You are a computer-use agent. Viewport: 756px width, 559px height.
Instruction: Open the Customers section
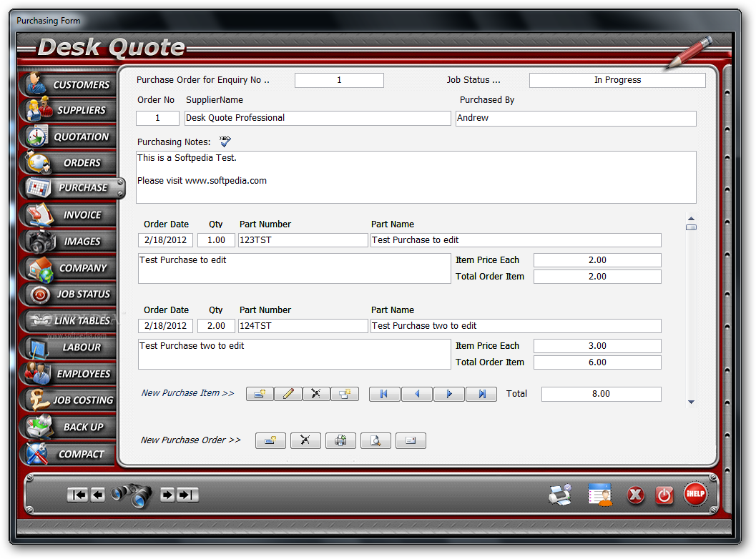tap(69, 84)
